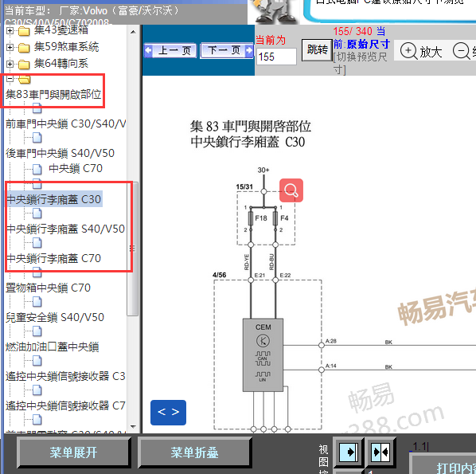Open 後車門中央鎖 S40/V50 diagram
476x474 pixels.
(60, 154)
